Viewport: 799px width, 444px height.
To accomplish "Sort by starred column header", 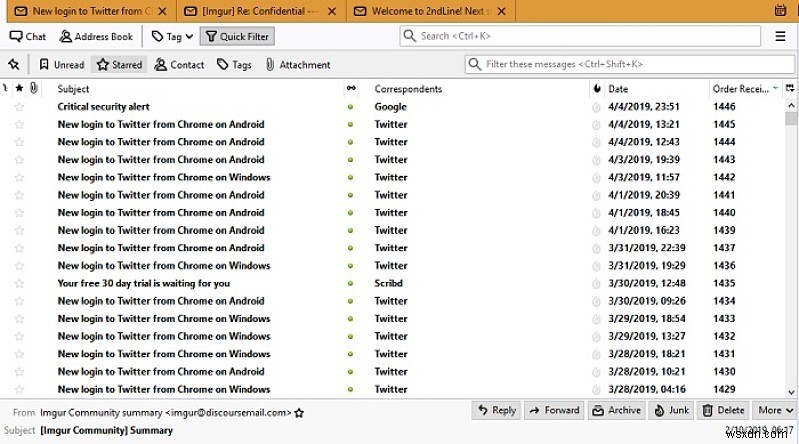I will (x=19, y=88).
